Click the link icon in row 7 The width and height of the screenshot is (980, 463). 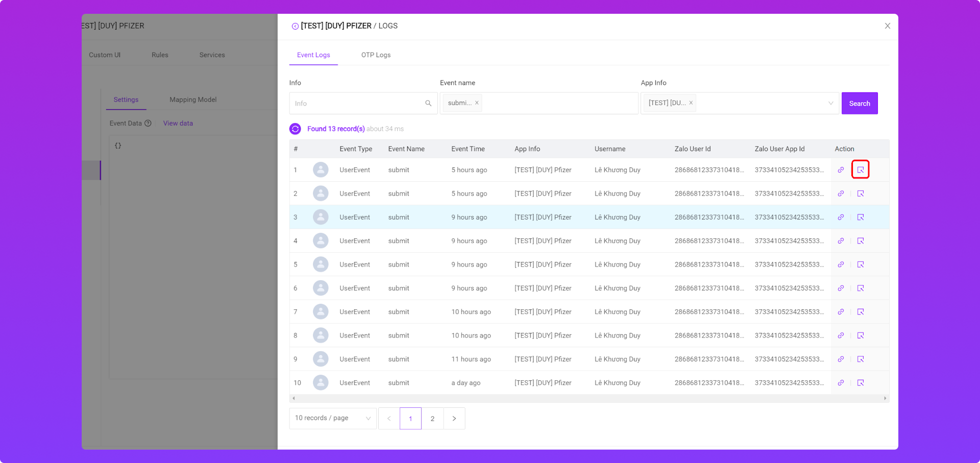pyautogui.click(x=841, y=312)
